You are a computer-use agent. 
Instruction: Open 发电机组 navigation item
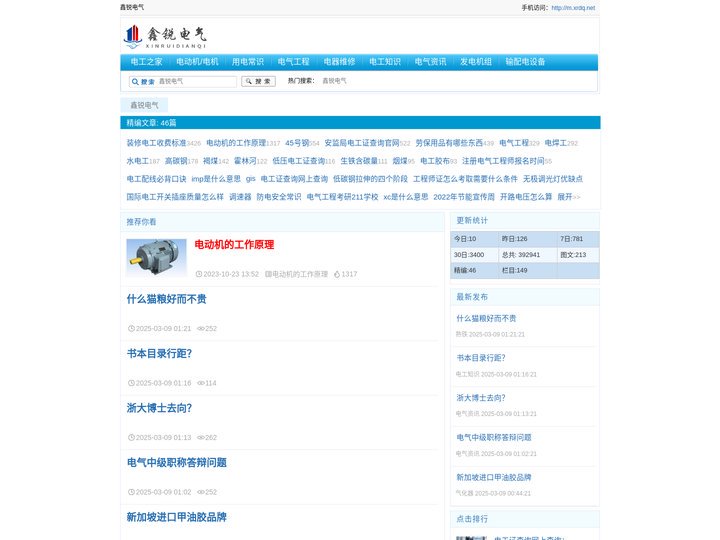pyautogui.click(x=476, y=62)
